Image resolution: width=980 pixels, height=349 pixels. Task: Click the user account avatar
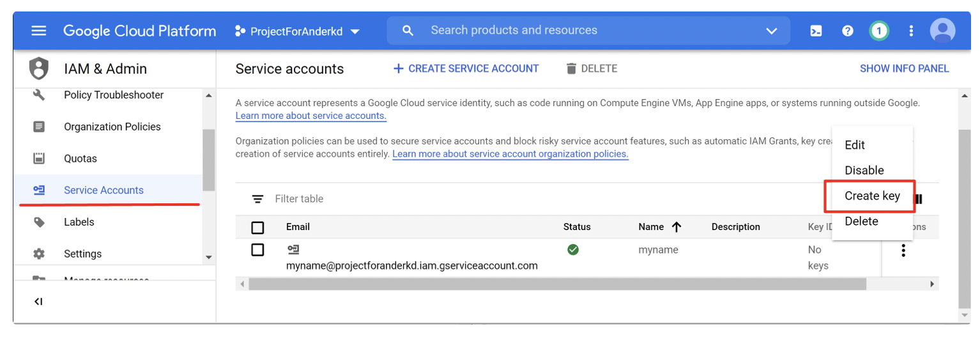tap(942, 31)
